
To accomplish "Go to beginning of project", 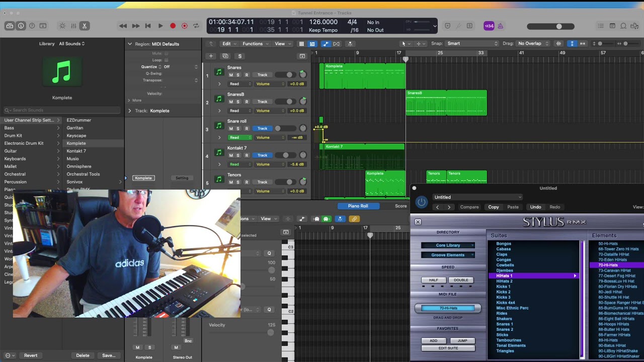I will (148, 26).
